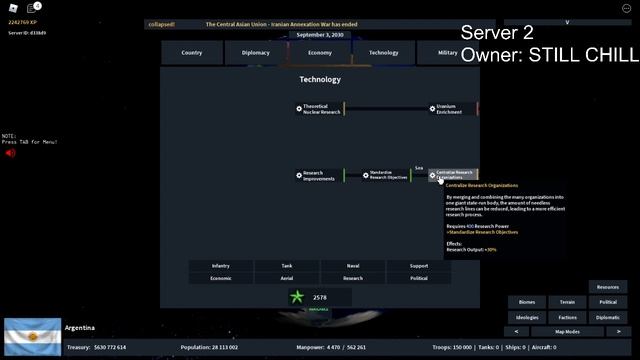This screenshot has height=360, width=640.
Task: Show Aerial technology category
Action: pos(287,278)
